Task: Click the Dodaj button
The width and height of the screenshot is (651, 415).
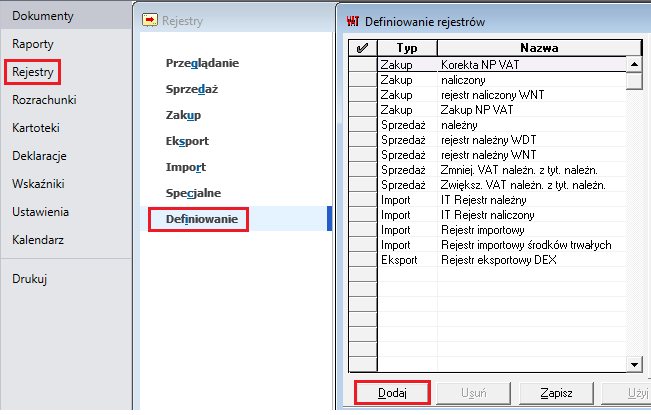Action: [x=392, y=393]
